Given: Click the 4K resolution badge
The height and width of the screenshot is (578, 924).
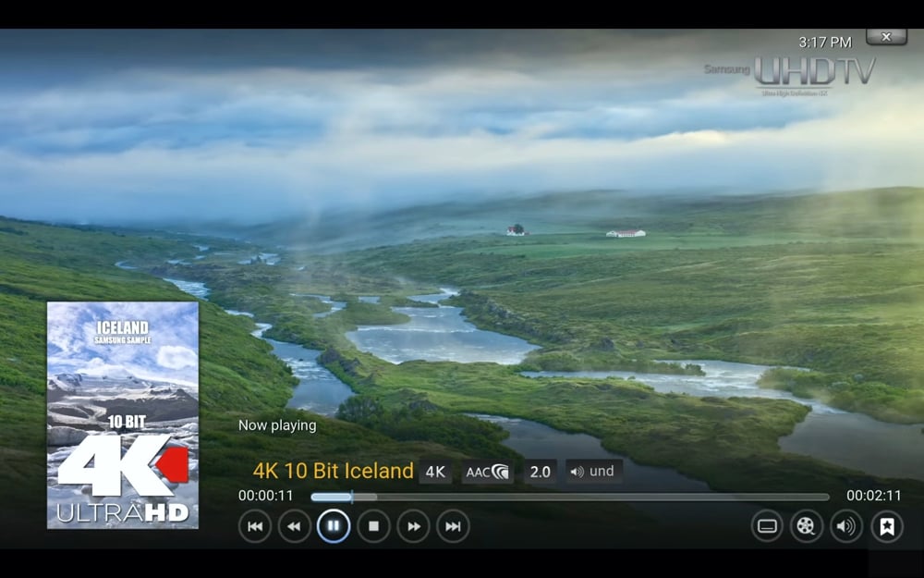Looking at the screenshot, I should click(x=435, y=472).
